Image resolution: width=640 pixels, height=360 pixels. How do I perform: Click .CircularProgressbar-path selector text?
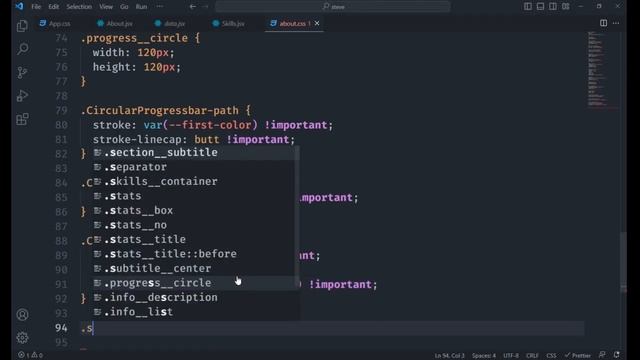click(x=160, y=111)
